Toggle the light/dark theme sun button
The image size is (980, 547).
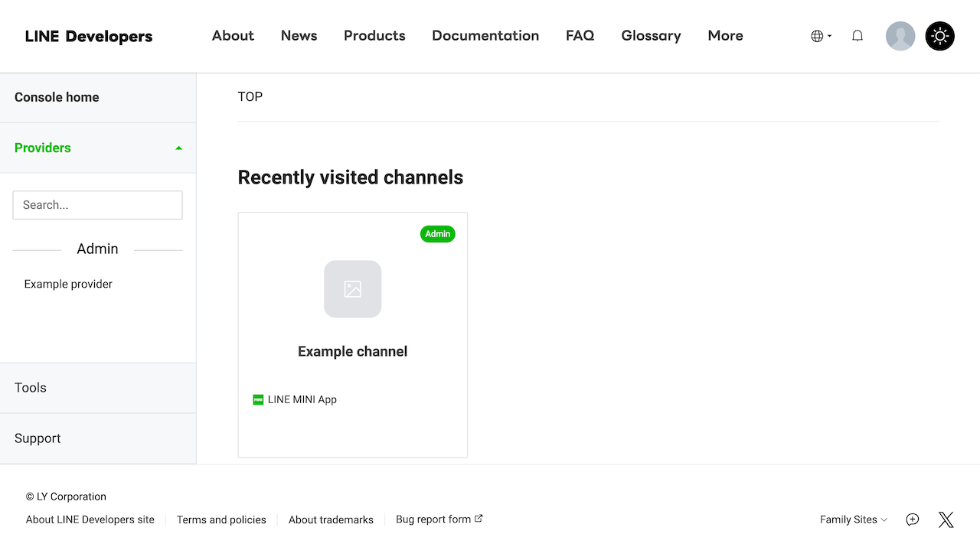(x=939, y=36)
